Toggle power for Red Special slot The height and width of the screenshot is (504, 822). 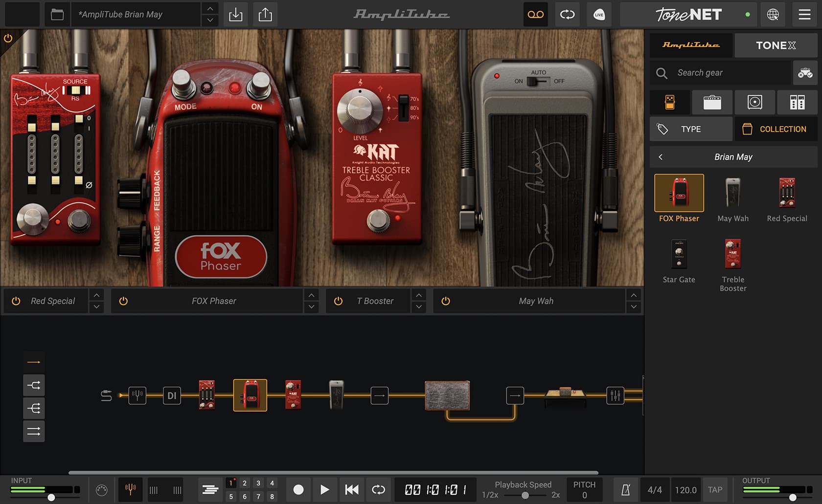click(x=16, y=301)
